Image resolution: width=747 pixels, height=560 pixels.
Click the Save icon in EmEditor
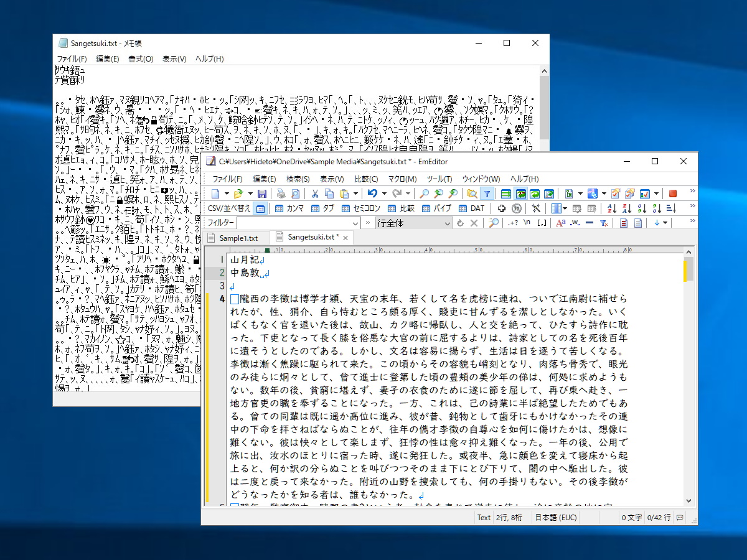pos(261,194)
